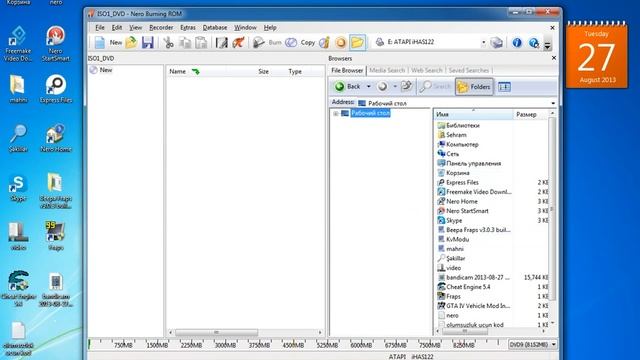
Task: Save the compilation with the floppy disk icon
Action: coord(148,42)
